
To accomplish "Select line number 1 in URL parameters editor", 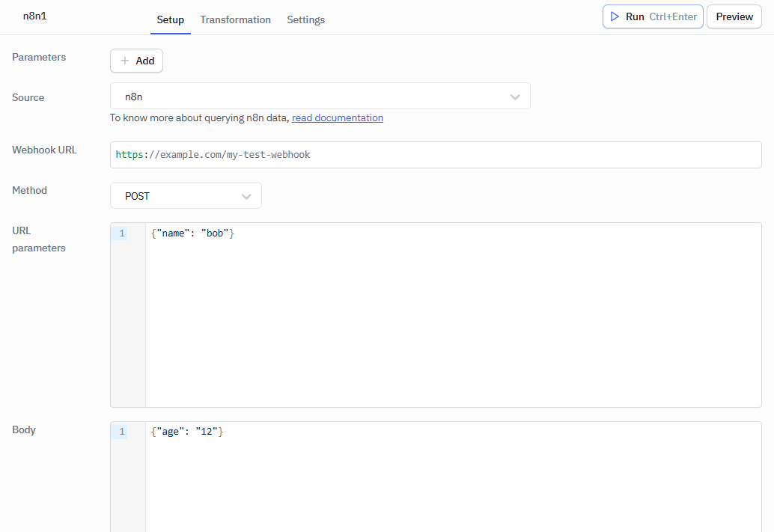I will point(122,233).
